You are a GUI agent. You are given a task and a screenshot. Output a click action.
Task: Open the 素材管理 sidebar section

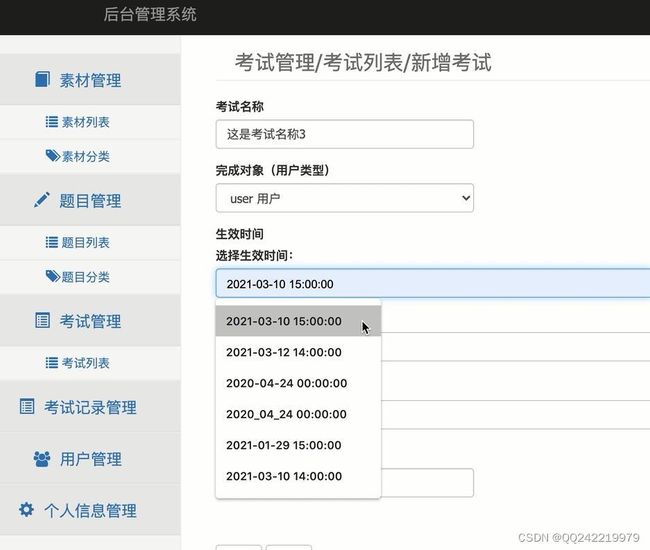click(x=90, y=79)
